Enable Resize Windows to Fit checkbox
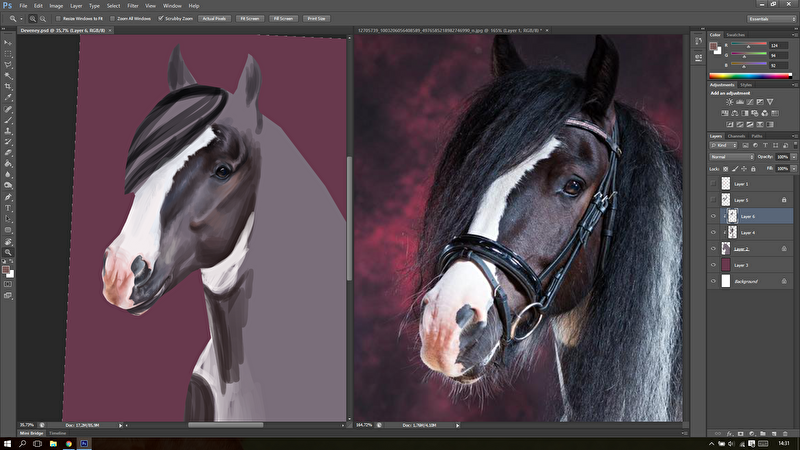This screenshot has width=800, height=450. pyautogui.click(x=59, y=18)
